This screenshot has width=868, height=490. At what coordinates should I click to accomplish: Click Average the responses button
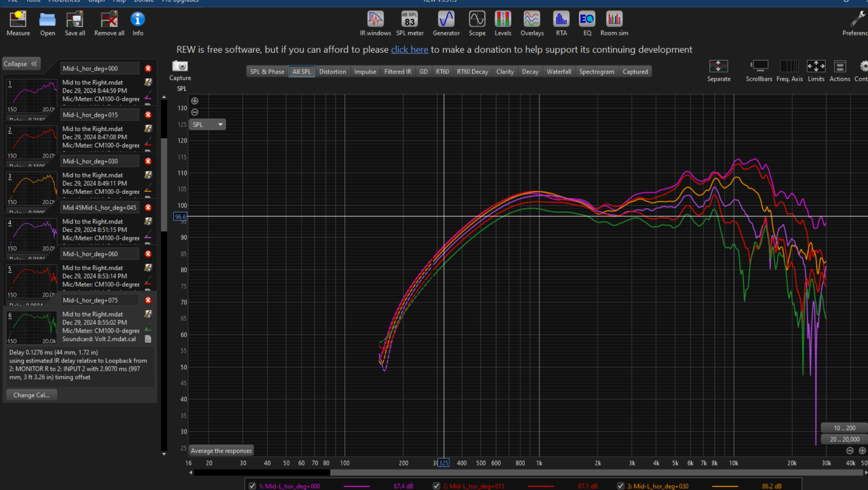coord(221,451)
